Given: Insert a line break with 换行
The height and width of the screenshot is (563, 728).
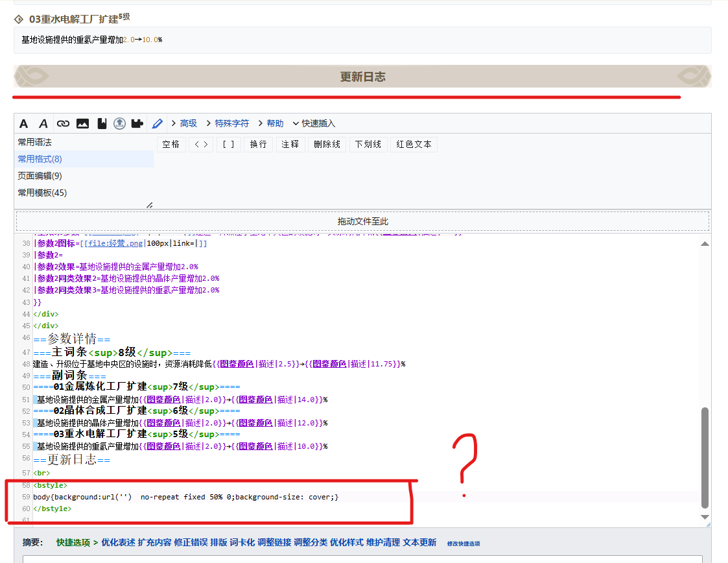Looking at the screenshot, I should point(258,145).
